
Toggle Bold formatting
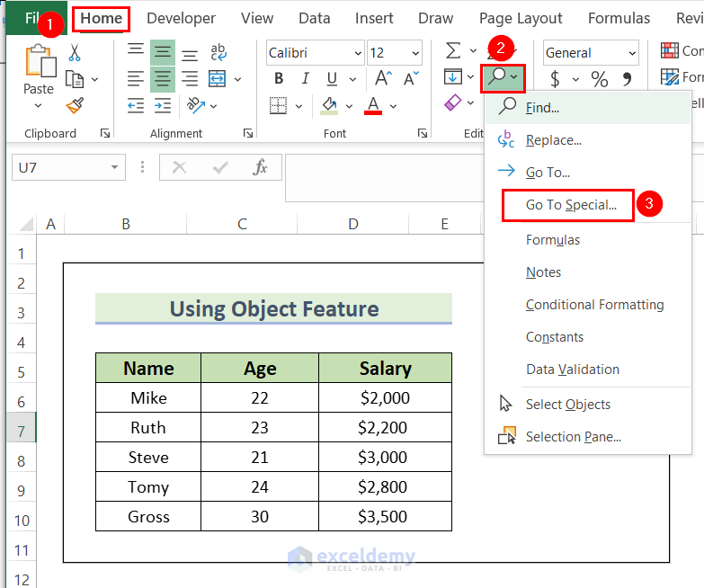pos(279,79)
